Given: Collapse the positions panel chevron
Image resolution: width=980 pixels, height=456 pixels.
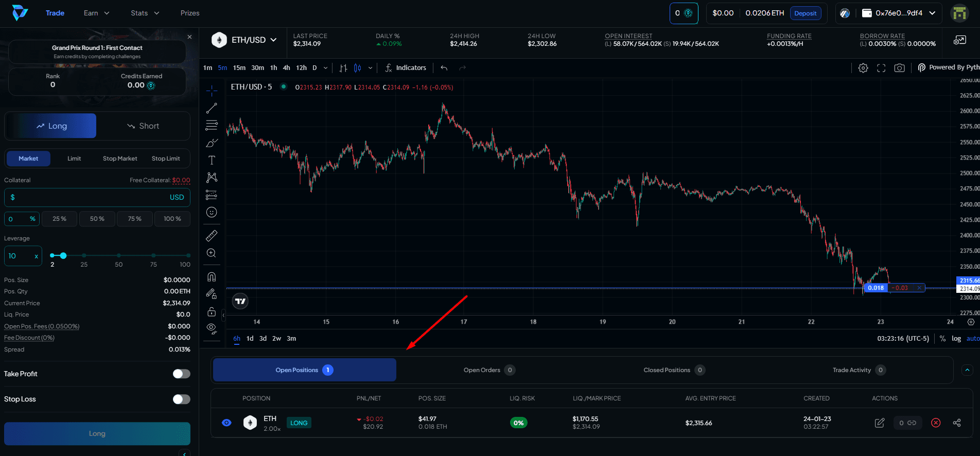Looking at the screenshot, I should (x=967, y=370).
